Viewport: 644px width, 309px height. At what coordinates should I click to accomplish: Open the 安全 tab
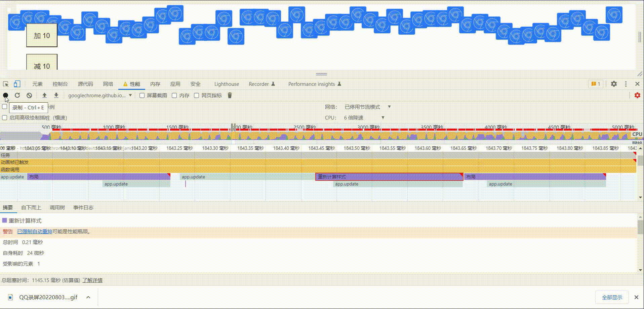(x=196, y=84)
